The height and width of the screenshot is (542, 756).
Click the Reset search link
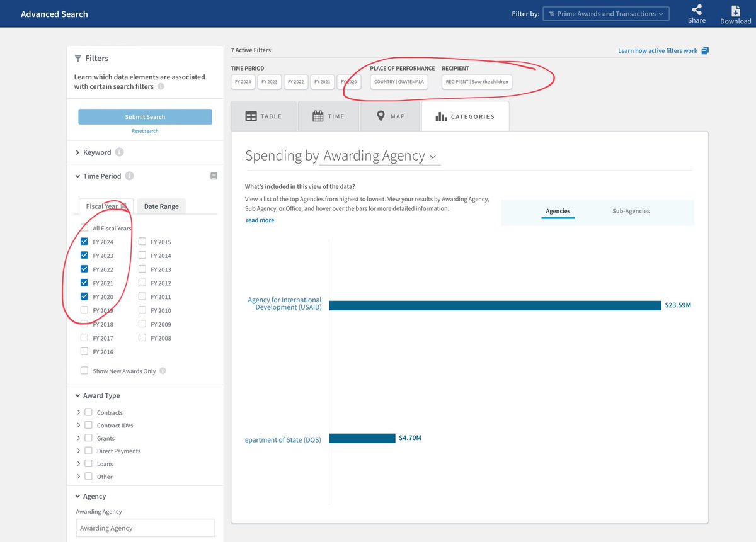(145, 131)
